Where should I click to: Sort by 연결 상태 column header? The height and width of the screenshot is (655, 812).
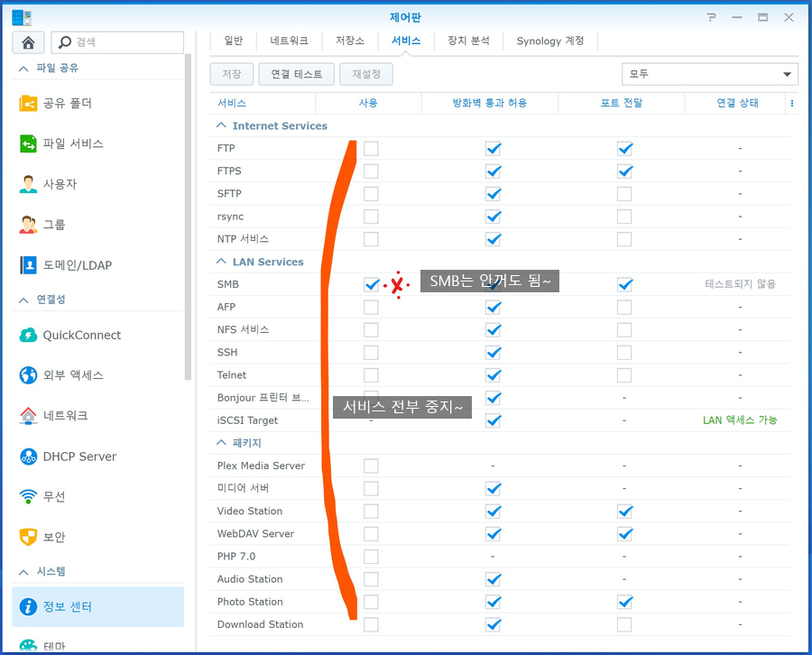tap(737, 103)
